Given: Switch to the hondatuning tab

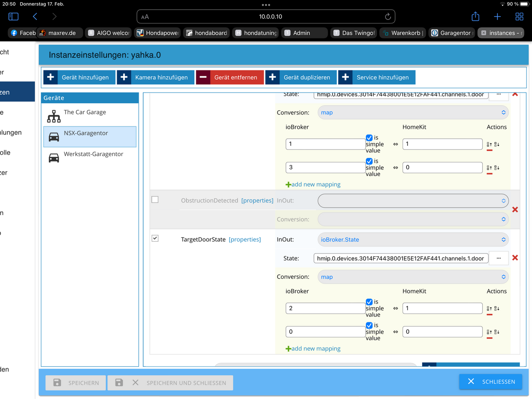Looking at the screenshot, I should pyautogui.click(x=256, y=33).
